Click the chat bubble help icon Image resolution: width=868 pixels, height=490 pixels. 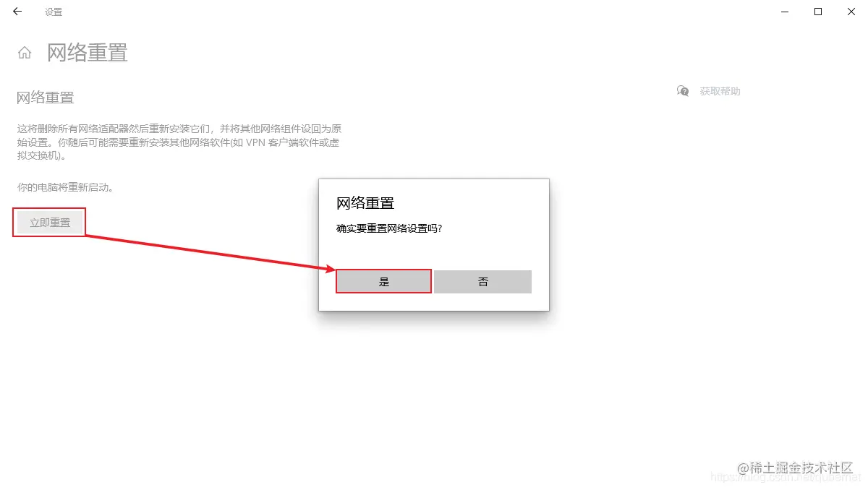pyautogui.click(x=683, y=91)
